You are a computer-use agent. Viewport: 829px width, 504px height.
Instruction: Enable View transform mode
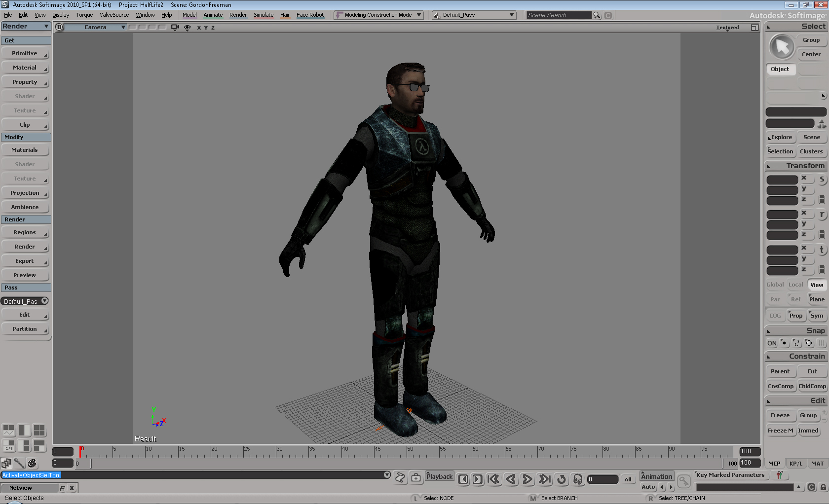[817, 285]
